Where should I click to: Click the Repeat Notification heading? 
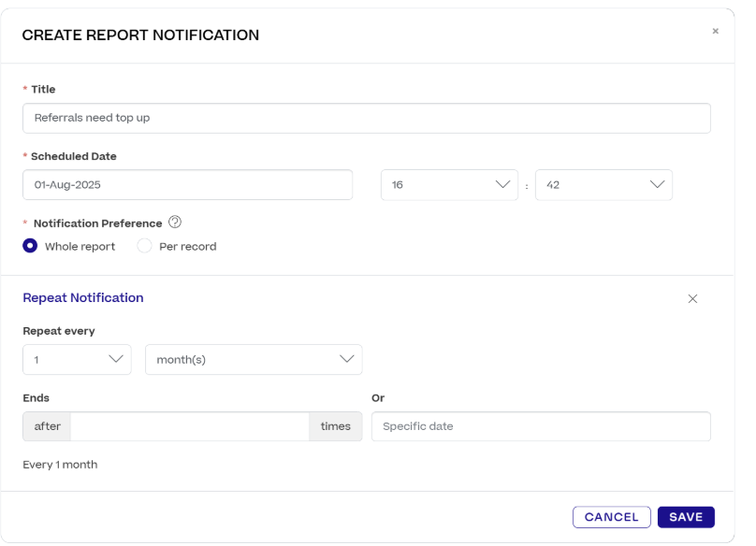click(83, 297)
